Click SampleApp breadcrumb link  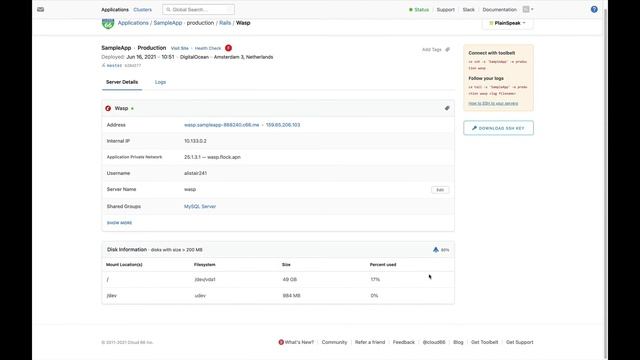(168, 23)
